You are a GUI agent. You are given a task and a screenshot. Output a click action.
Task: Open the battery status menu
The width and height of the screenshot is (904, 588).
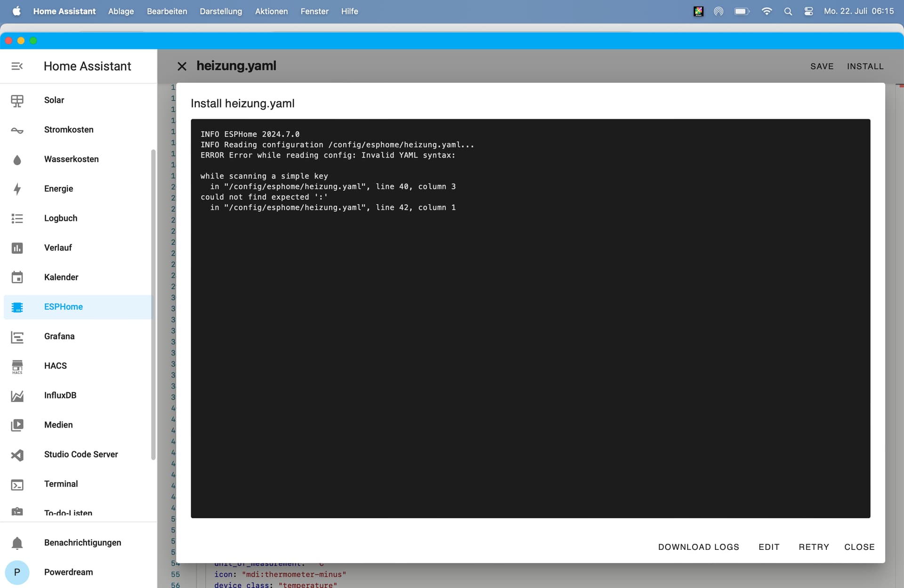pyautogui.click(x=742, y=11)
